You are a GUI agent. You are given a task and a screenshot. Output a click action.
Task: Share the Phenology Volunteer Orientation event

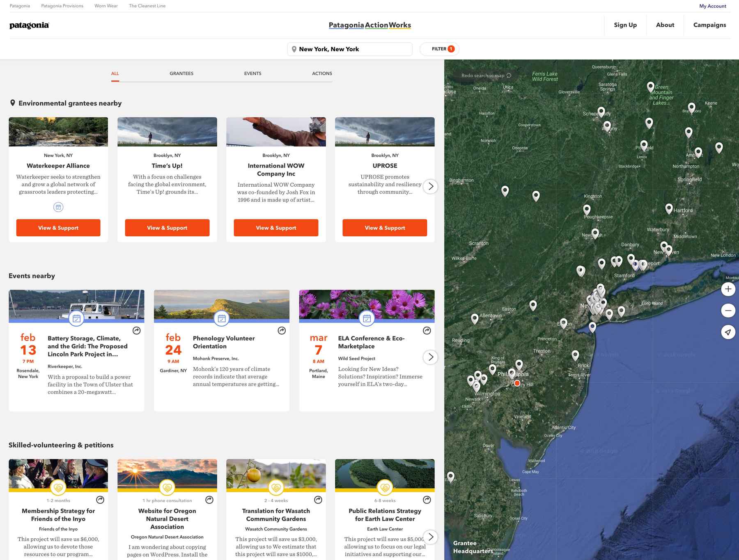(x=282, y=331)
